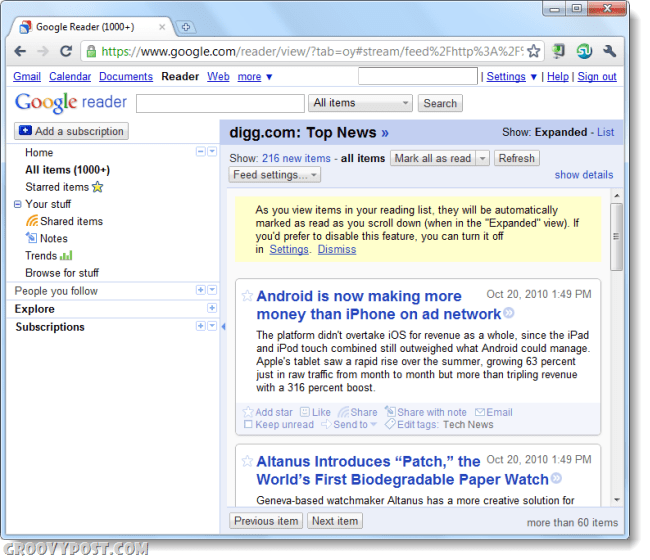Viewport: 650px width, 560px height.
Task: Check the Keep unread checkbox
Action: pos(248,424)
